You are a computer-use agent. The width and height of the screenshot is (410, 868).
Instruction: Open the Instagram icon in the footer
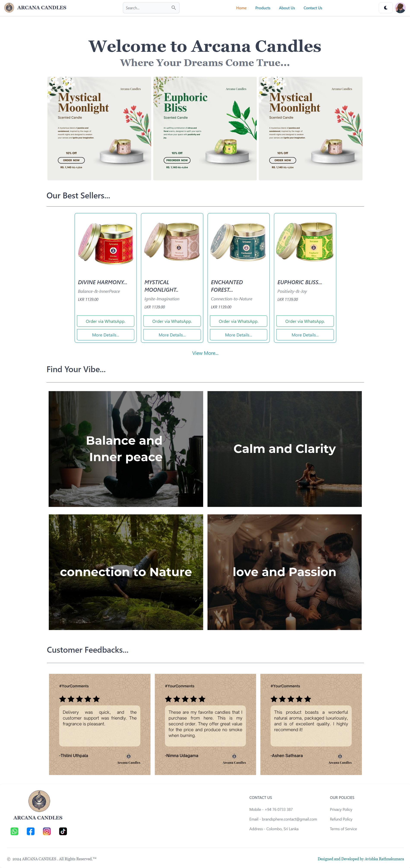(x=47, y=831)
